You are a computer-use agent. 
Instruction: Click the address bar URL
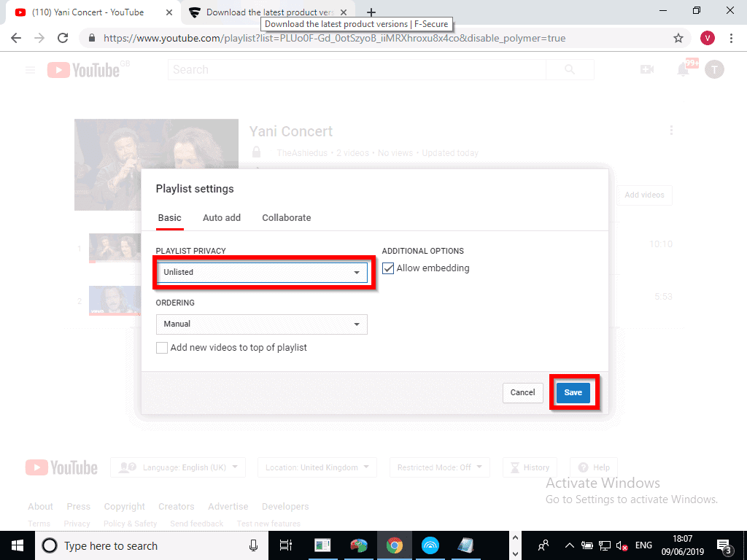(x=336, y=38)
